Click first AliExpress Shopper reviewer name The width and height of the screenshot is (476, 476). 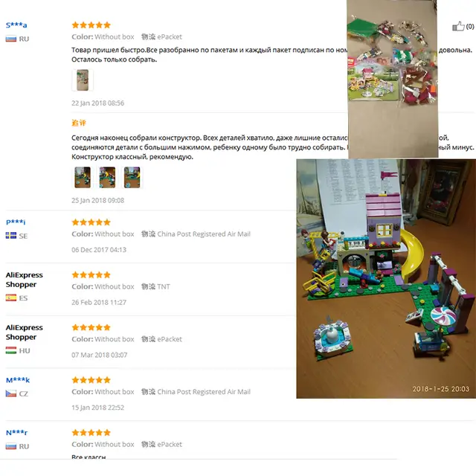tap(25, 280)
